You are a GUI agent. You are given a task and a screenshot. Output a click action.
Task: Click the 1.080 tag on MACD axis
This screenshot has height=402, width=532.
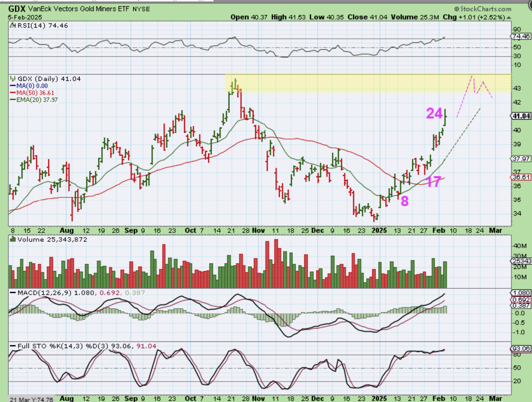pyautogui.click(x=521, y=293)
